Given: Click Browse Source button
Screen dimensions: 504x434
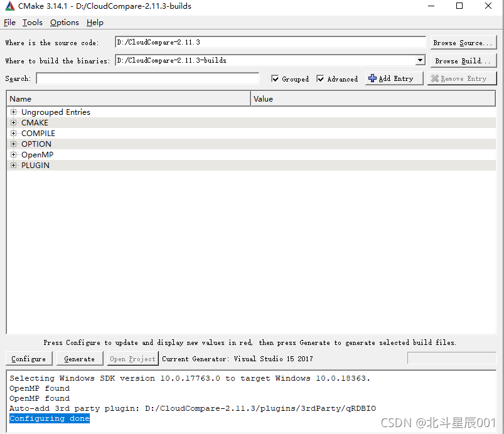Looking at the screenshot, I should [x=463, y=43].
